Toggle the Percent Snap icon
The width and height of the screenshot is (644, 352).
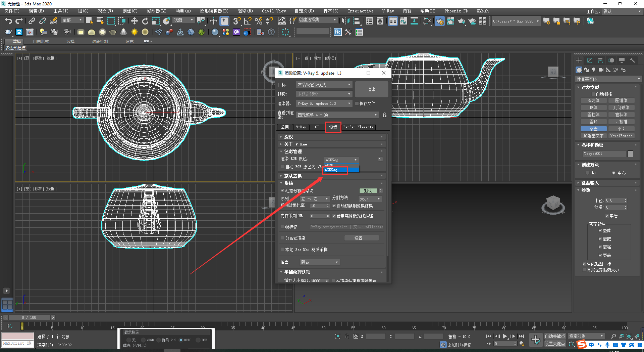click(259, 21)
